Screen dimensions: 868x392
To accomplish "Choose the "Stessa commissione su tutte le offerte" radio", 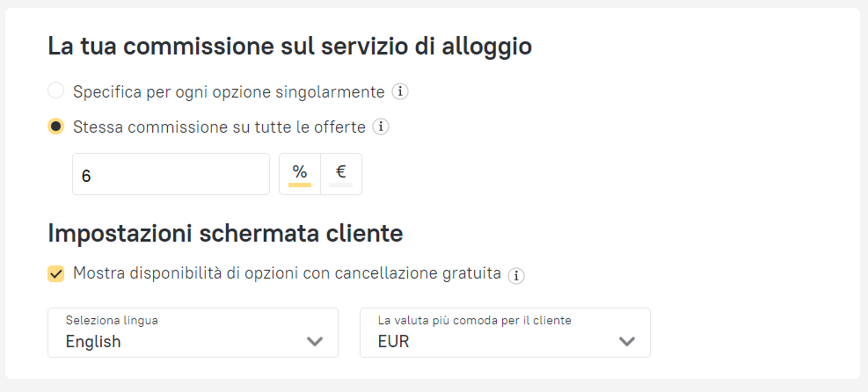I will click(x=56, y=127).
